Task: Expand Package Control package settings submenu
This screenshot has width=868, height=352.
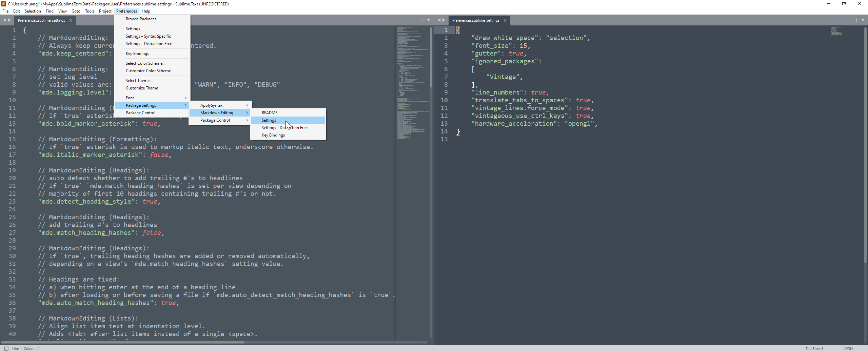Action: click(220, 120)
